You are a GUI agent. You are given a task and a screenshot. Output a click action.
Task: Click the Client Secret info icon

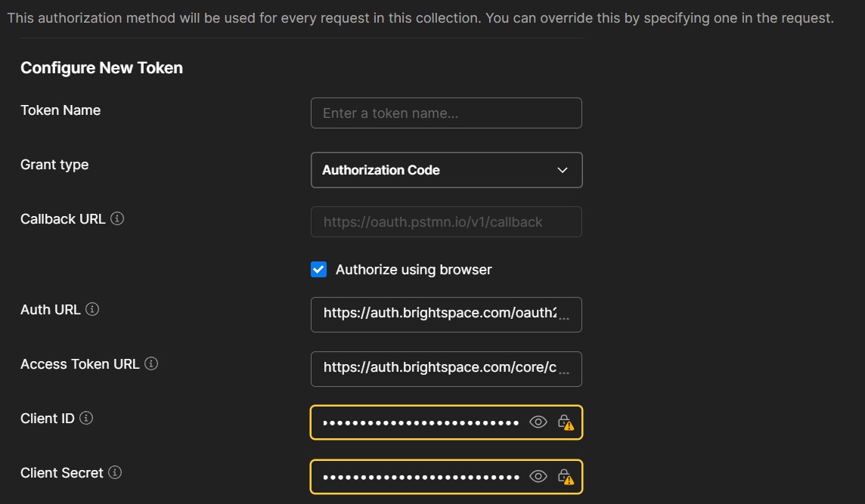coord(115,472)
